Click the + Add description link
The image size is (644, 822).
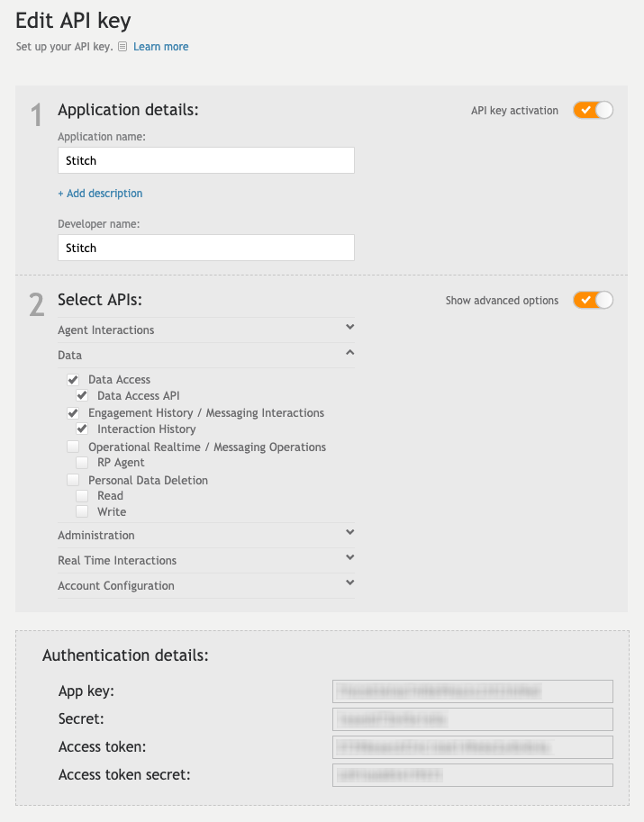point(100,194)
